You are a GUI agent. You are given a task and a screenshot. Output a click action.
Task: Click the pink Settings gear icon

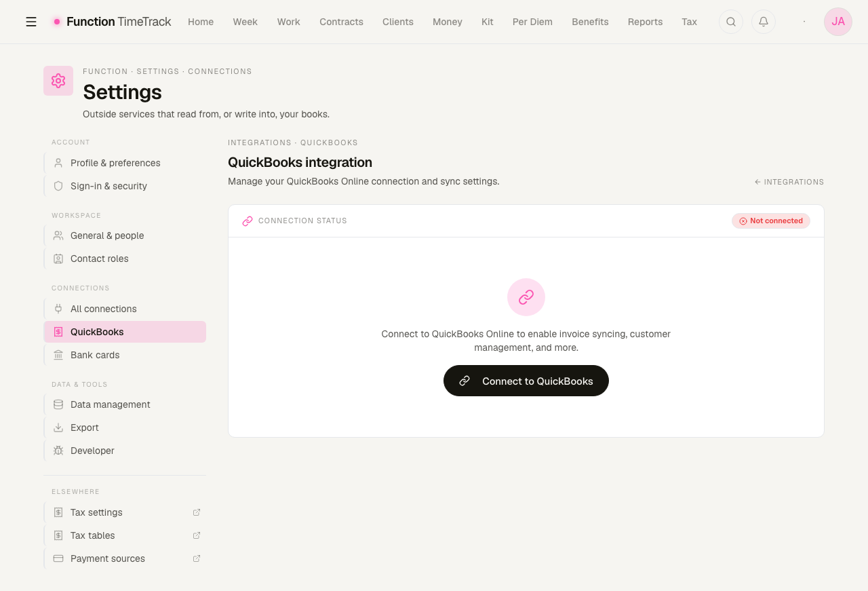(x=58, y=81)
